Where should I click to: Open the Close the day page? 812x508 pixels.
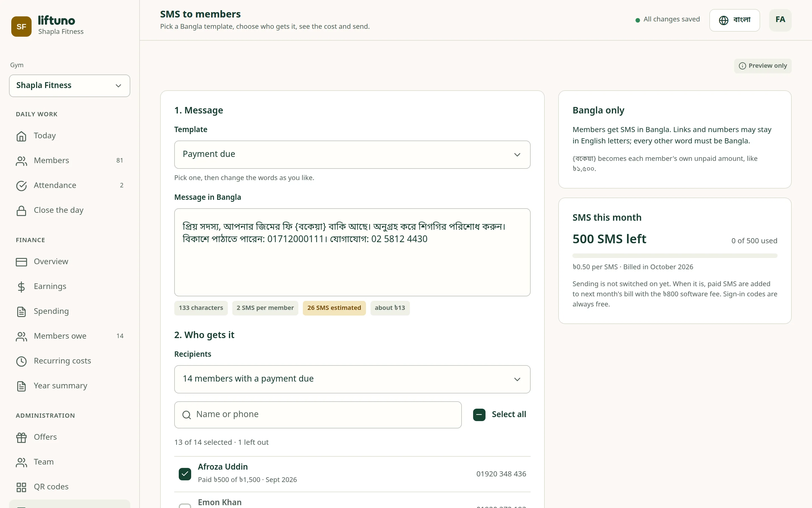click(69, 210)
